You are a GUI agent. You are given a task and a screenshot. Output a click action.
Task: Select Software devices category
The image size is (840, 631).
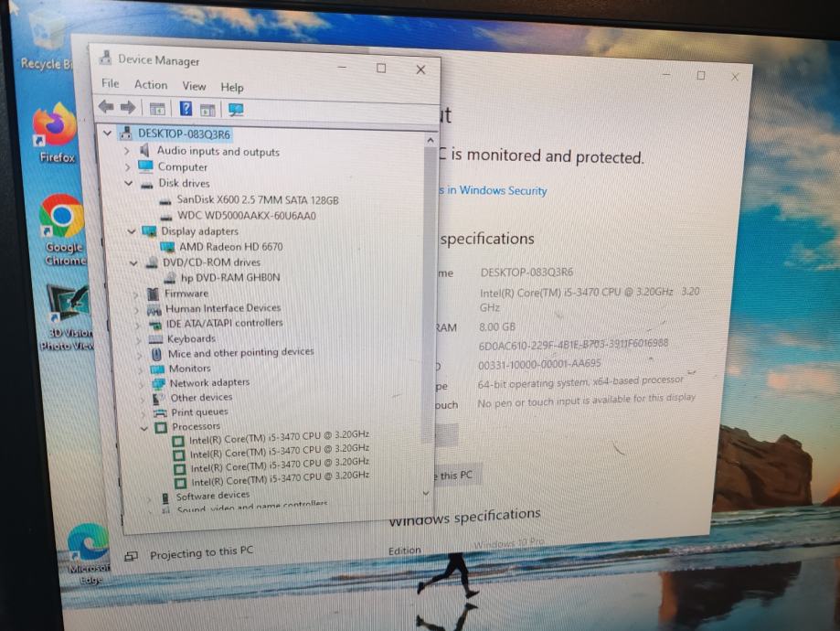(213, 496)
